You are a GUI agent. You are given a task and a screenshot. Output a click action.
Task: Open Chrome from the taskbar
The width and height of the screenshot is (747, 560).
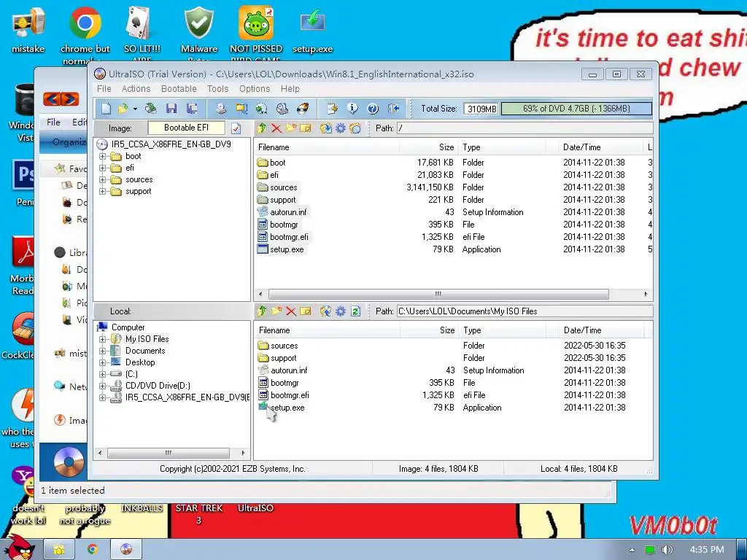(93, 549)
